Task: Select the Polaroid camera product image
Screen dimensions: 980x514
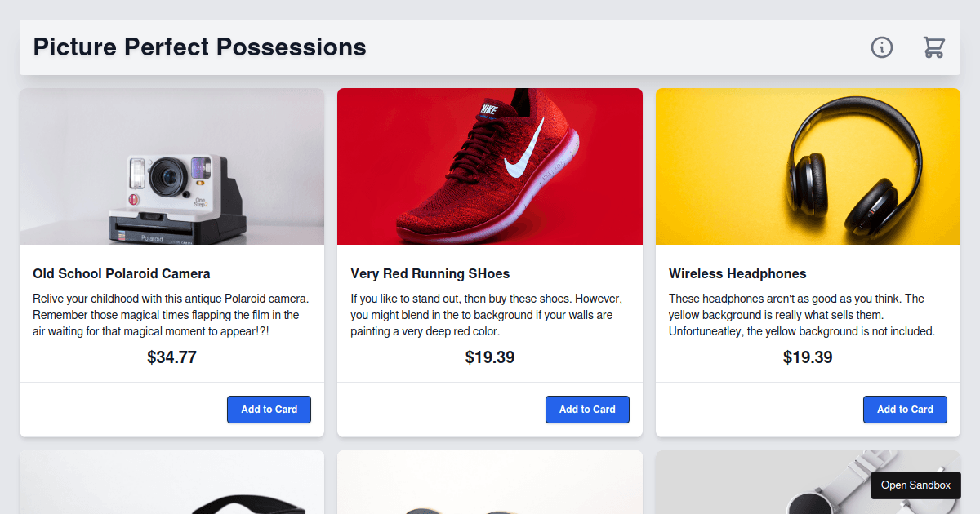Action: click(171, 166)
